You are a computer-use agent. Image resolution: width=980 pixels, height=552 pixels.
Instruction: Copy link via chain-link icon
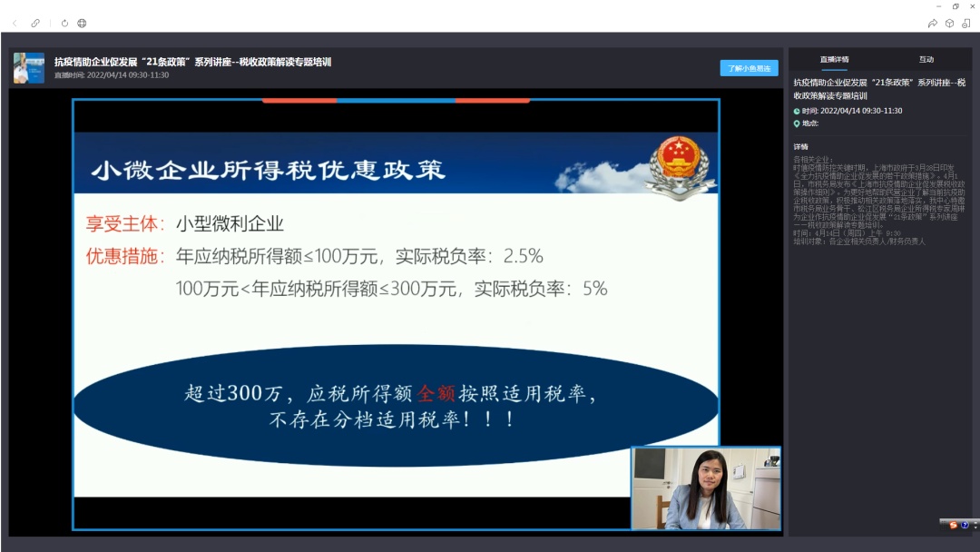point(35,23)
